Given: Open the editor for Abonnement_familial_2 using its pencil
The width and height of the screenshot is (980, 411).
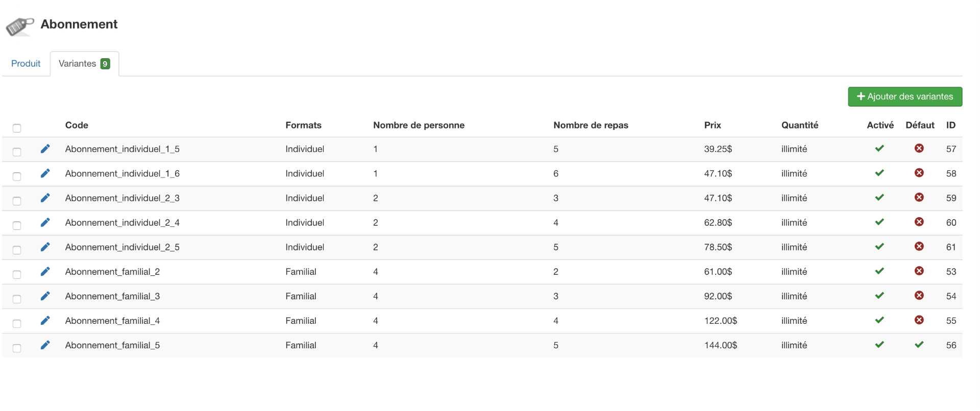Looking at the screenshot, I should 45,272.
